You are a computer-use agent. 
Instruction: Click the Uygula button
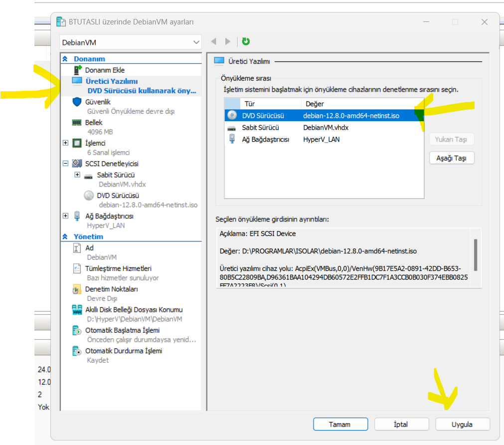[x=462, y=424]
